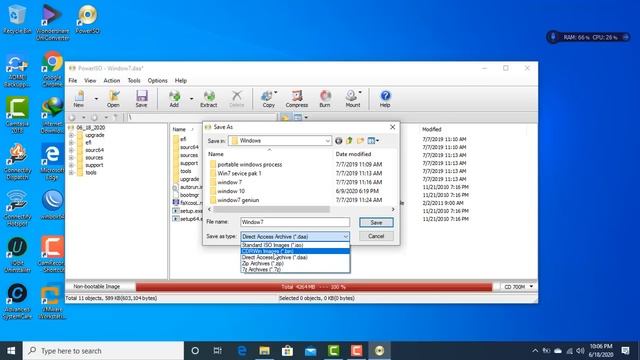Expand the upgrade folder in the tree

[71, 135]
